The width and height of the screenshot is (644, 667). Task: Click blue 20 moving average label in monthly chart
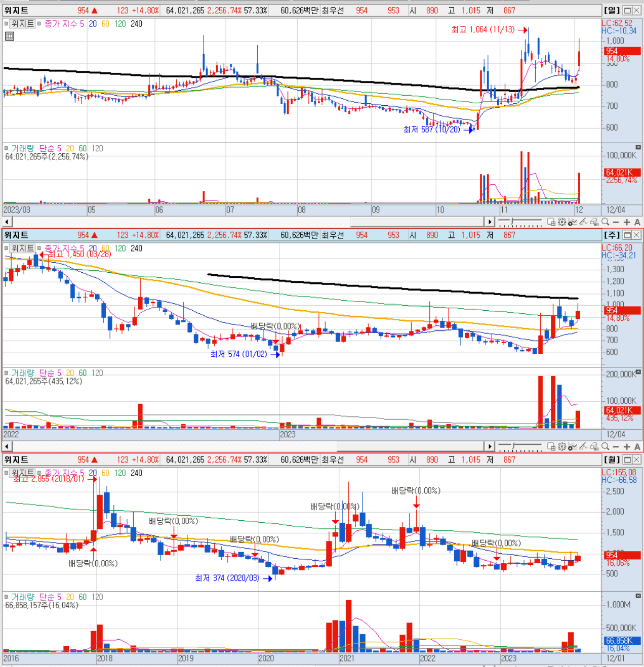pos(93,473)
